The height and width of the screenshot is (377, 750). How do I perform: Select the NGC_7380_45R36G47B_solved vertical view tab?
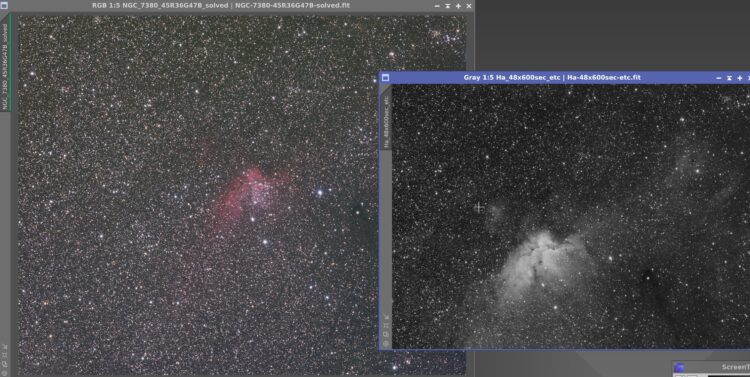[x=5, y=67]
